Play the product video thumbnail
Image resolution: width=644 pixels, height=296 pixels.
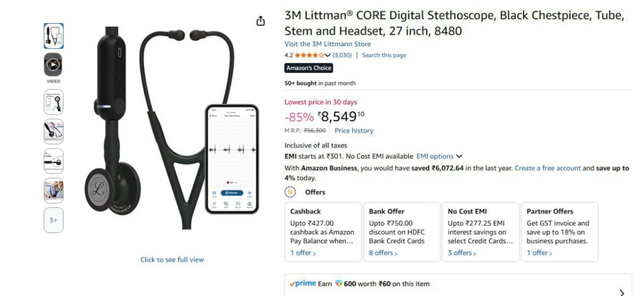53,64
